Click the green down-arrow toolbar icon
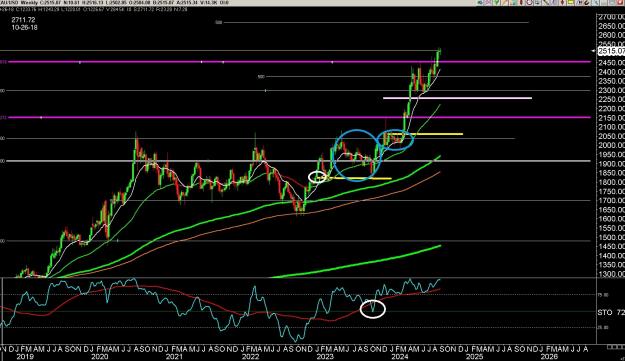The image size is (625, 361). tap(496, 2)
